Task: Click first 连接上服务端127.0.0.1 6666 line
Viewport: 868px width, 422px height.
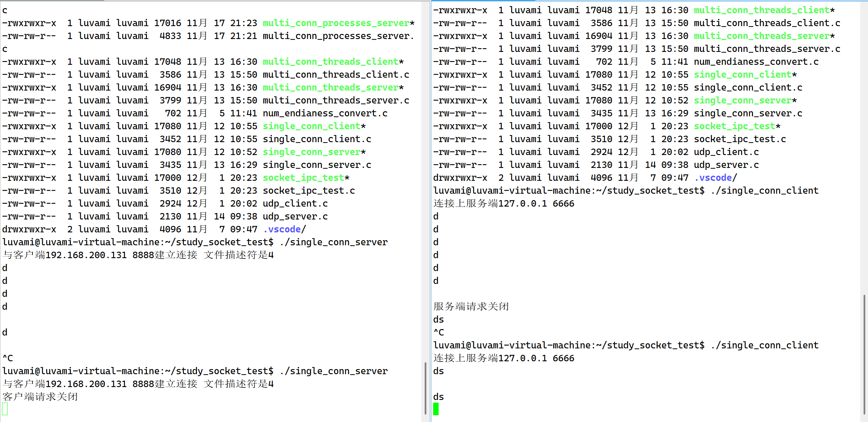Action: coord(504,204)
